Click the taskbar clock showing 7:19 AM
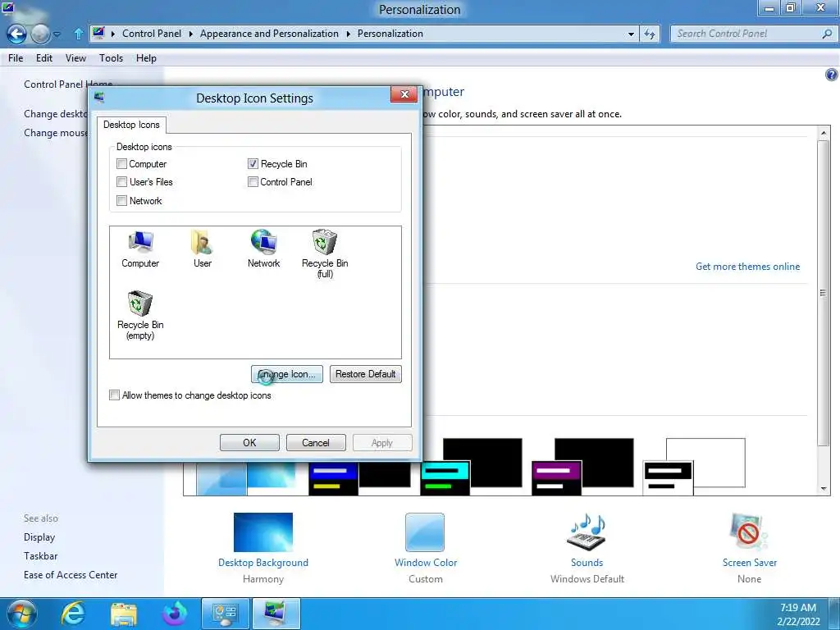 798,614
